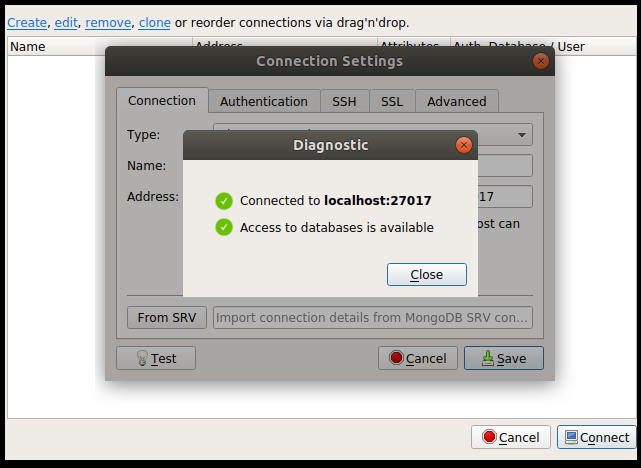Switch to the Advanced tab
641x468 pixels.
(x=457, y=101)
